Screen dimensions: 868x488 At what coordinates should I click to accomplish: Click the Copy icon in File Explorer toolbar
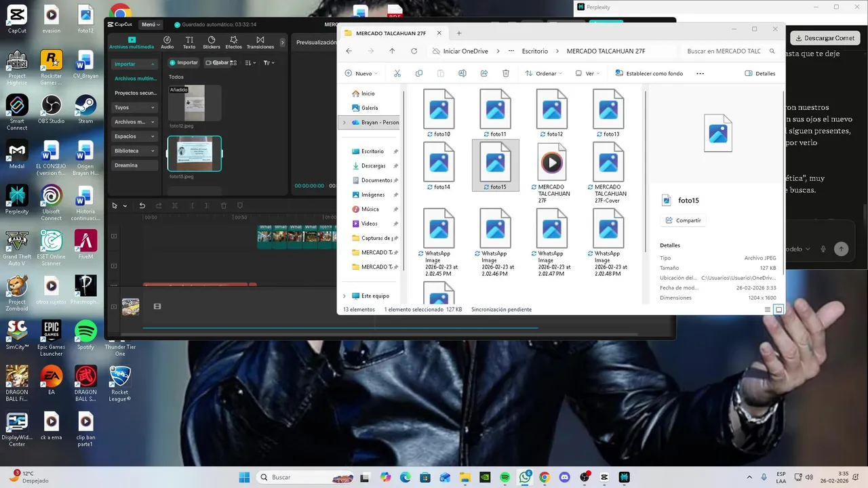(x=419, y=73)
